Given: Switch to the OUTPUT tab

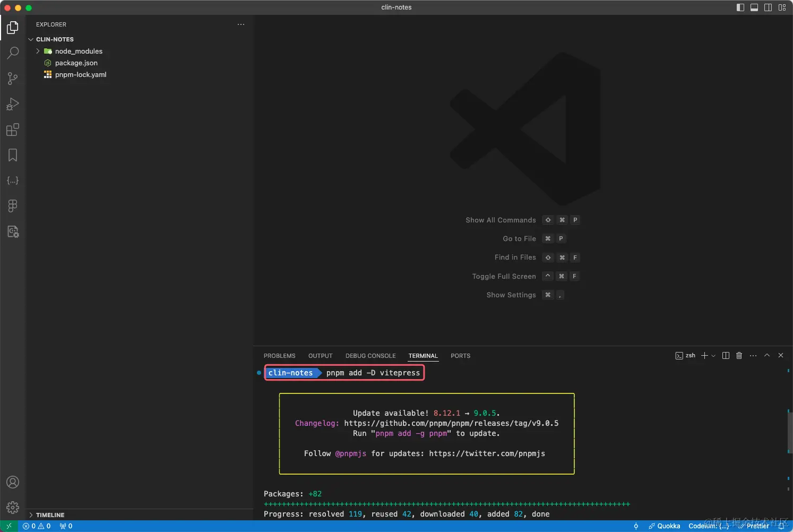Looking at the screenshot, I should pos(320,356).
